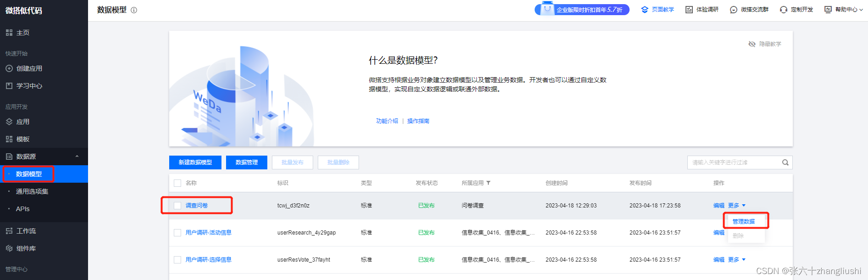Click 编辑 for 用户调研-活动信息 row
This screenshot has height=280, width=868.
(719, 233)
